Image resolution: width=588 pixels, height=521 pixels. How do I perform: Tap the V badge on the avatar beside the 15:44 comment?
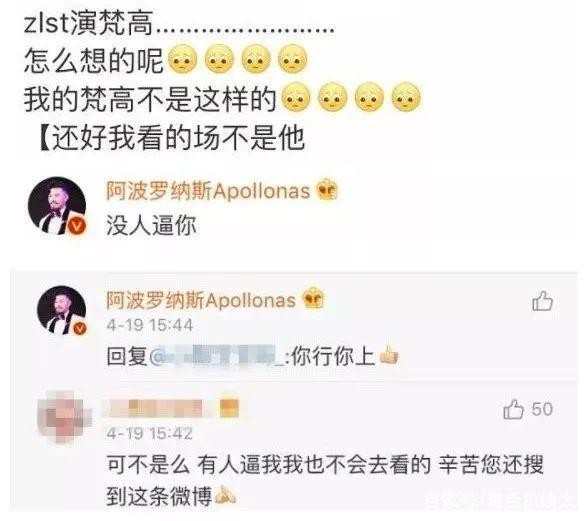pyautogui.click(x=79, y=328)
